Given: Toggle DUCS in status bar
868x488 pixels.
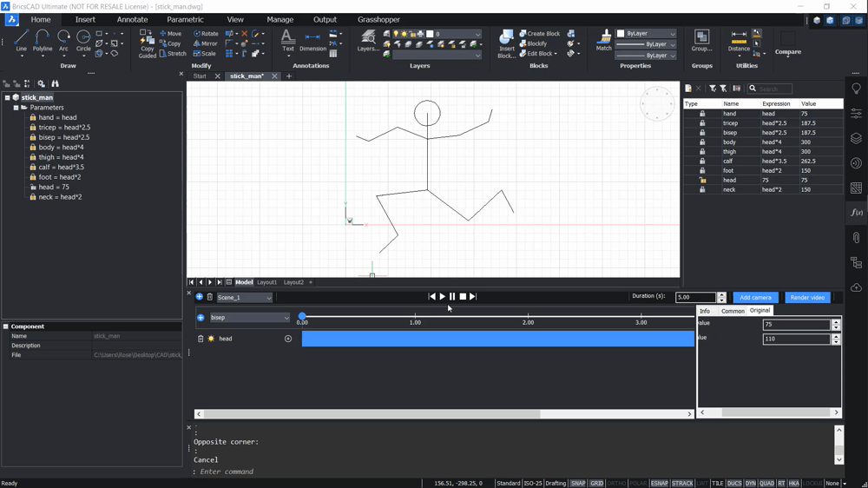Looking at the screenshot, I should 734,483.
